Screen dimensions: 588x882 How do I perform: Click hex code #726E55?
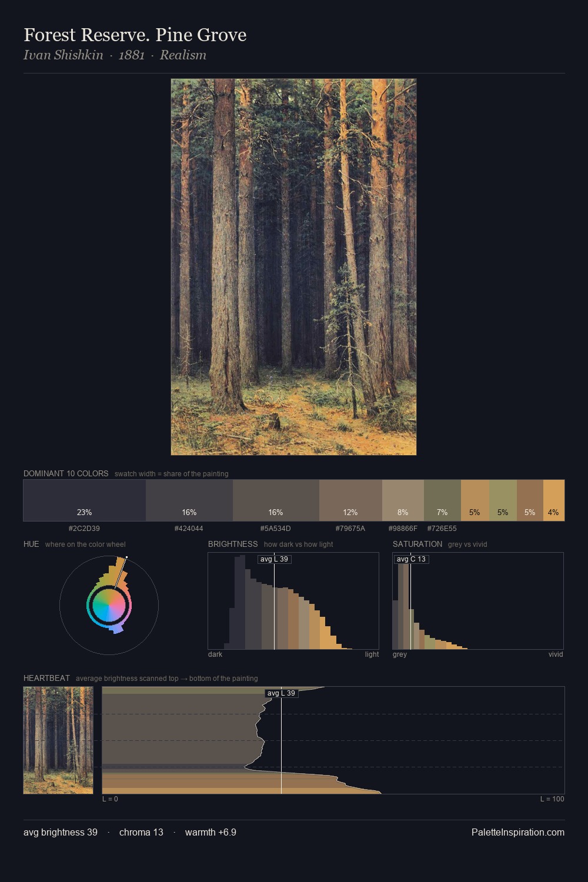coord(442,529)
